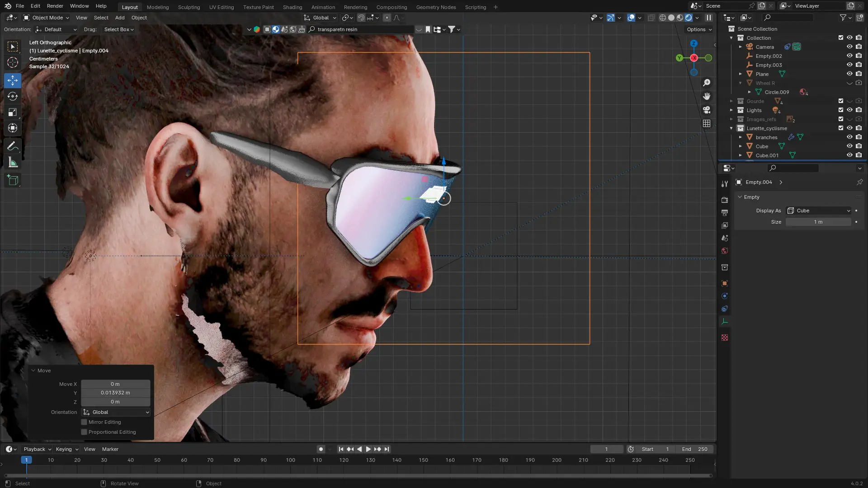Select the Scale tool in toolbar
868x488 pixels.
point(13,112)
